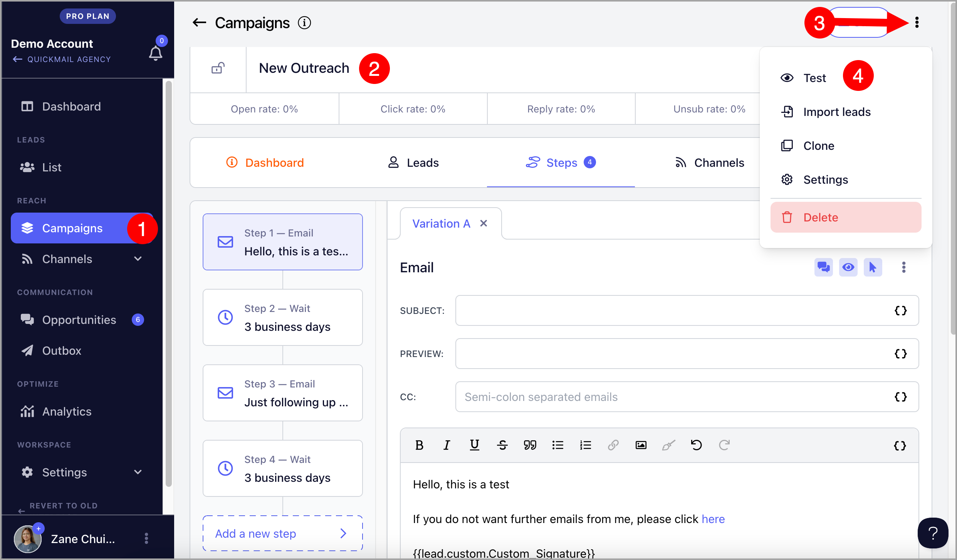Return to Quickmail Agency
The width and height of the screenshot is (957, 560).
[62, 59]
